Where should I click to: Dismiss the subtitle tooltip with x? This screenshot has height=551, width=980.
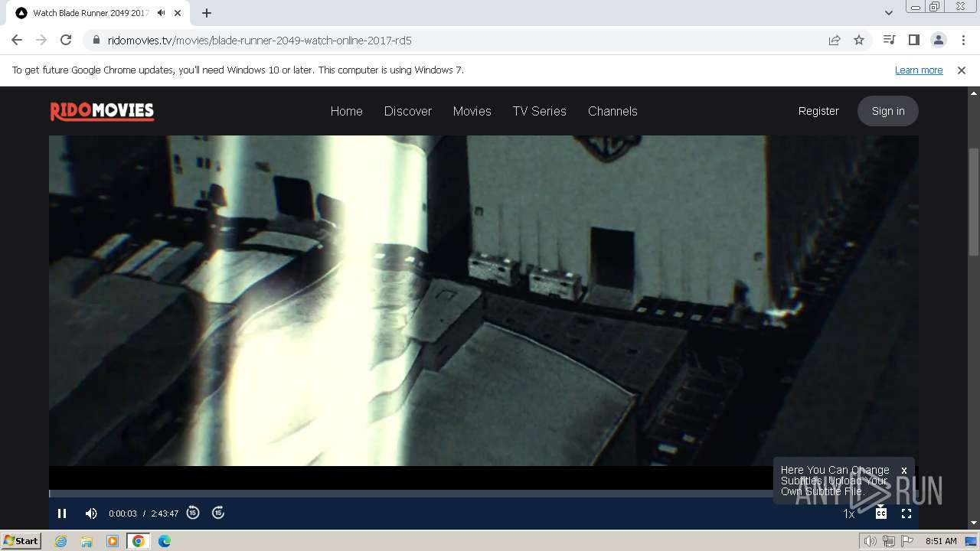[904, 471]
